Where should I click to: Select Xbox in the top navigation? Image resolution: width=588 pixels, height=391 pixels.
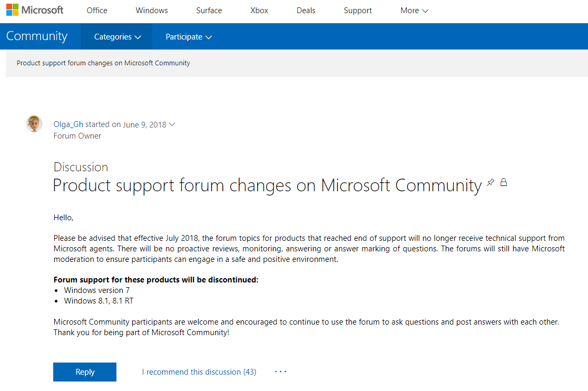259,11
